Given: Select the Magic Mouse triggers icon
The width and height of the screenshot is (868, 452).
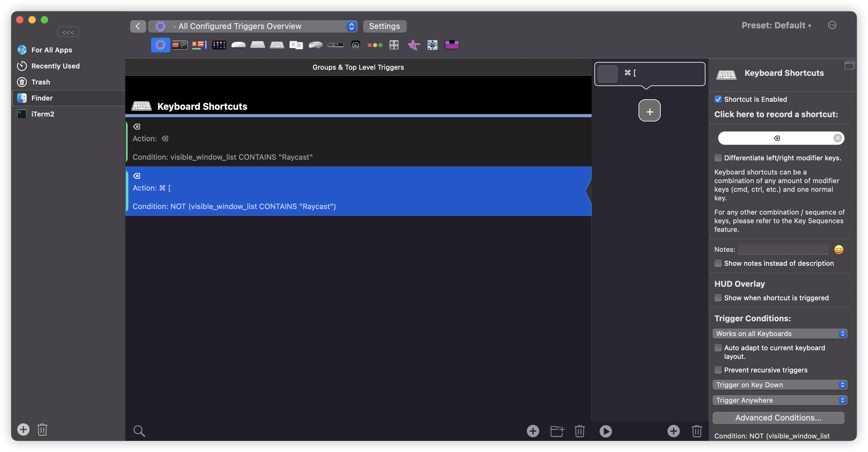Looking at the screenshot, I should (238, 45).
